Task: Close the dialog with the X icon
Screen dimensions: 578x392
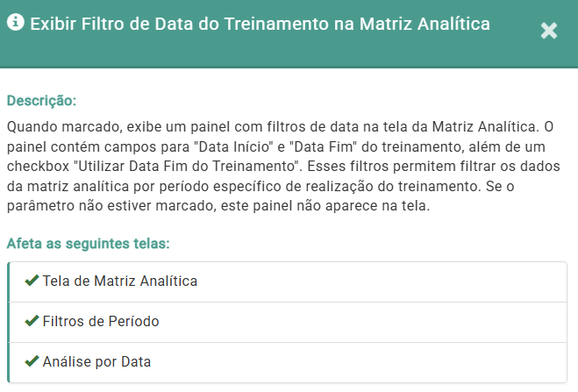Action: (x=549, y=32)
